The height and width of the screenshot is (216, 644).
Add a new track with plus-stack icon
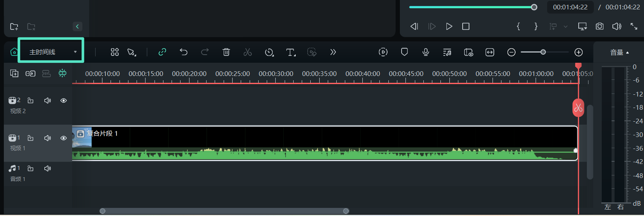coord(15,73)
